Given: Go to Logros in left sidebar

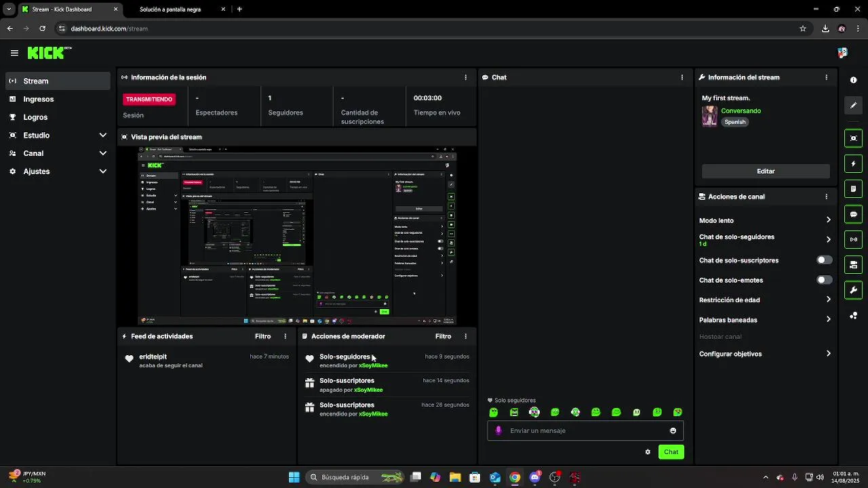Looking at the screenshot, I should (x=58, y=117).
